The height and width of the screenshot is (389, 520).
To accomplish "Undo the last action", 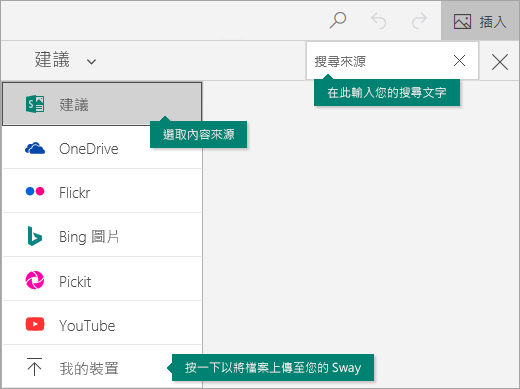I will pos(379,21).
